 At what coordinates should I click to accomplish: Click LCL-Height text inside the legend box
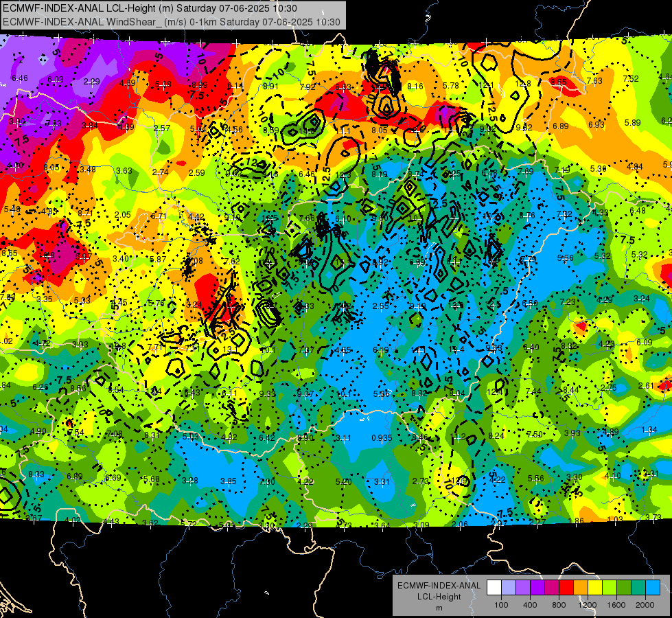(439, 597)
